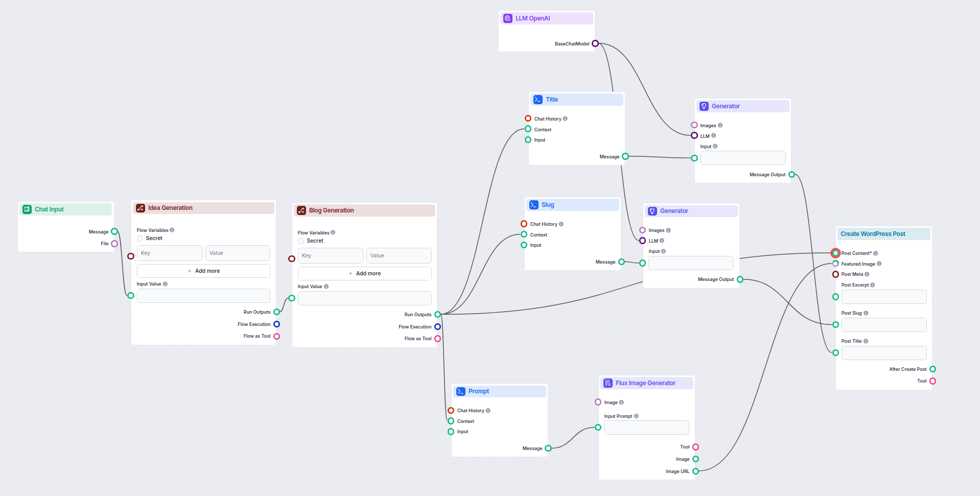Click the Input Prompt field in Flux
The height and width of the screenshot is (496, 980).
(x=646, y=428)
